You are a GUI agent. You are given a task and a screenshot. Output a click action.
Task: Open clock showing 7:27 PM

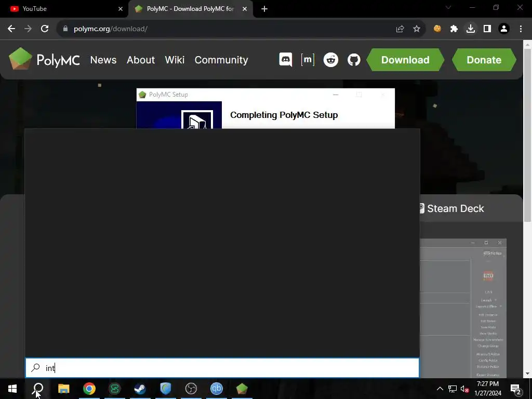[488, 389]
